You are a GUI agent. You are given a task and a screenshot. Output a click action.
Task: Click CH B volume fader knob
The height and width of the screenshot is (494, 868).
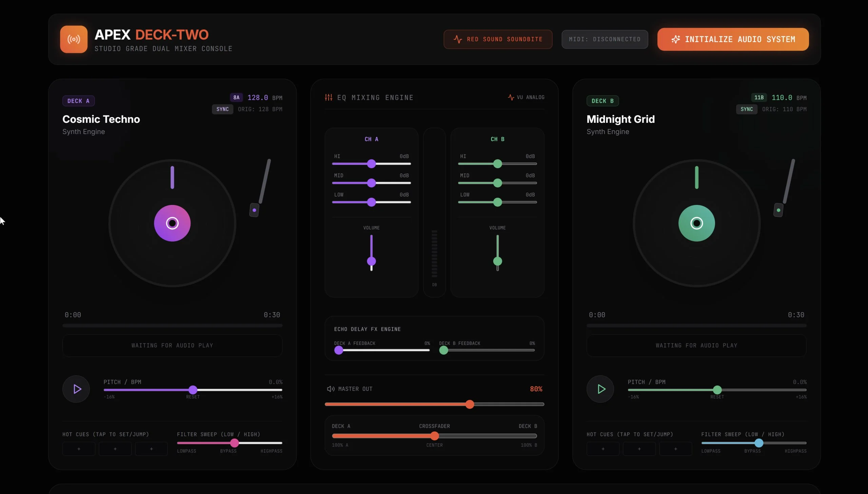click(x=497, y=261)
